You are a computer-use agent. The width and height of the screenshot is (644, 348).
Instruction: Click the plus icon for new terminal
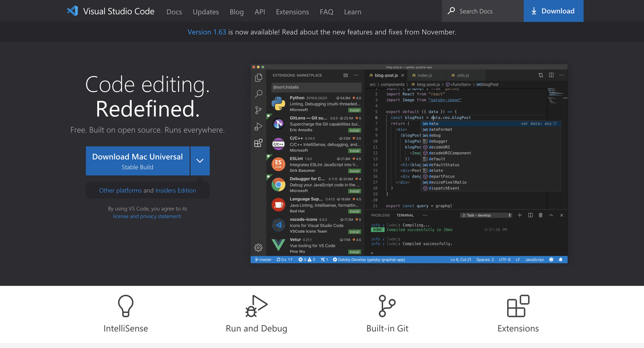(520, 215)
